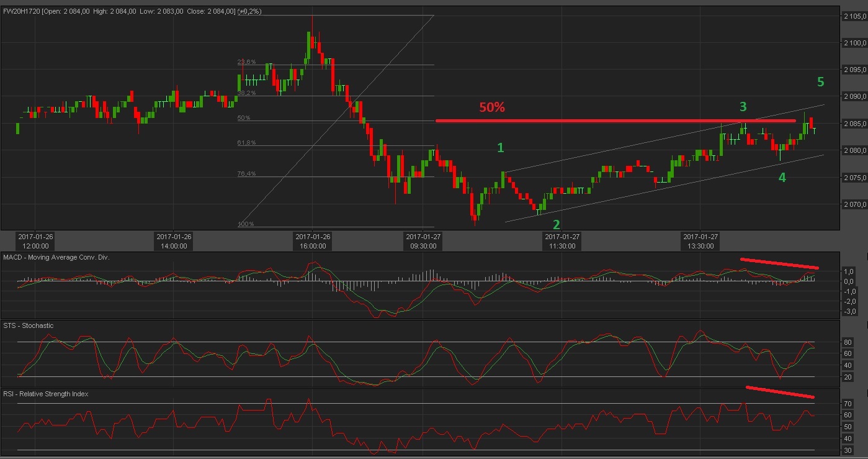Select the 38,2% Fibonacci retracement label
This screenshot has width=868, height=459.
click(246, 93)
